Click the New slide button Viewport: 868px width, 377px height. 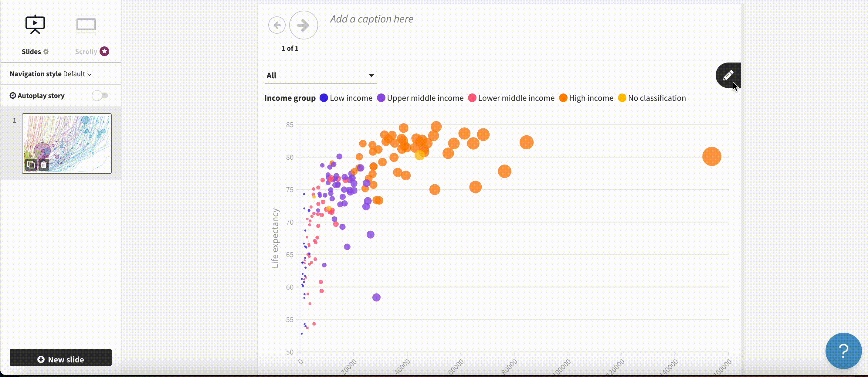click(x=61, y=359)
